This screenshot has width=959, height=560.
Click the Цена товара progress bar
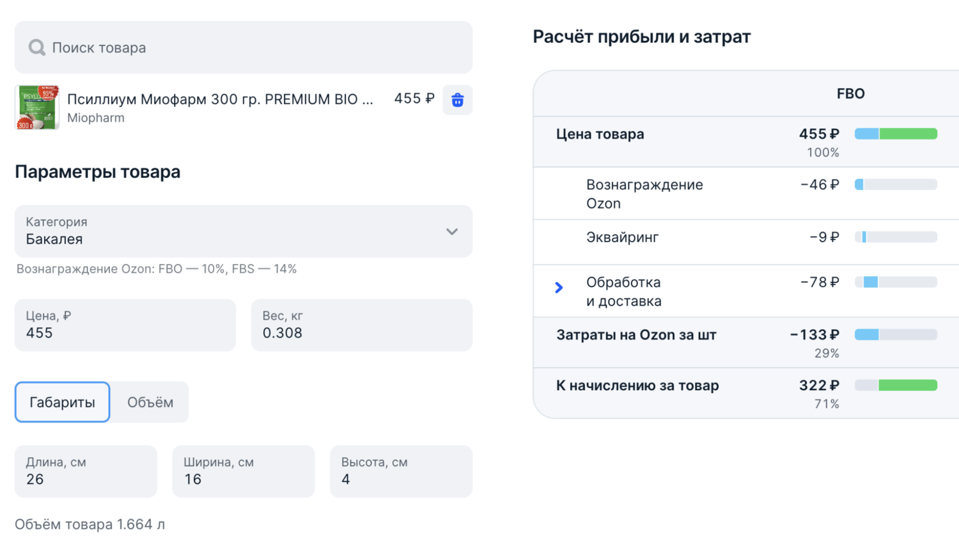click(x=896, y=134)
